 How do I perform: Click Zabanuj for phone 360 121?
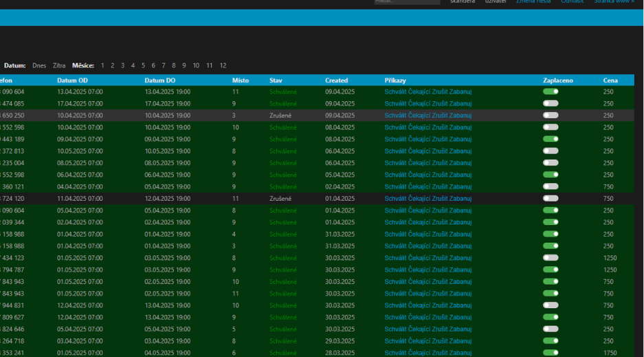(460, 187)
